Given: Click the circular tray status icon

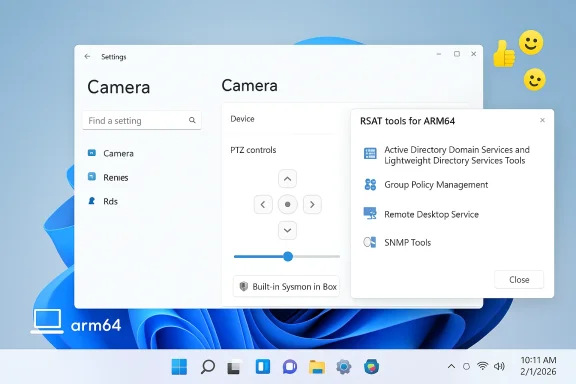Looking at the screenshot, I should (466, 366).
